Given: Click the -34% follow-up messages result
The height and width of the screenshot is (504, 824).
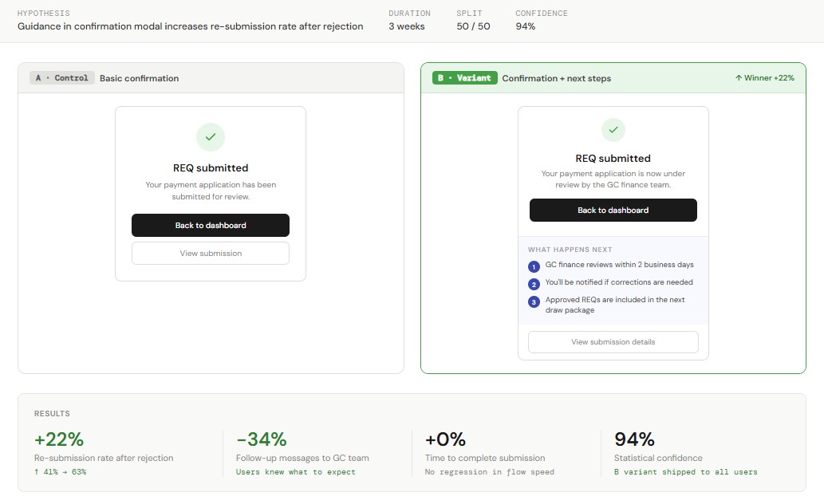Looking at the screenshot, I should click(x=261, y=439).
